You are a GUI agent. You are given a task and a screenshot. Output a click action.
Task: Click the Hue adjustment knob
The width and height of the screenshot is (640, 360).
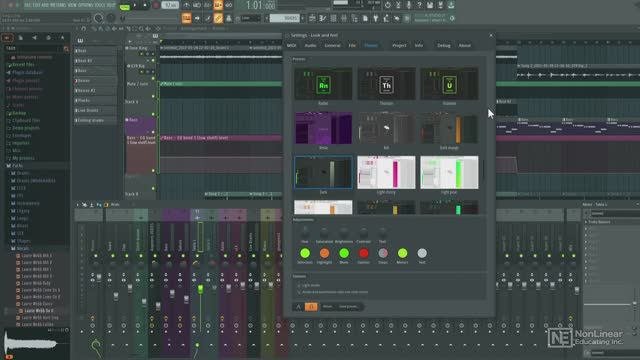click(x=305, y=233)
